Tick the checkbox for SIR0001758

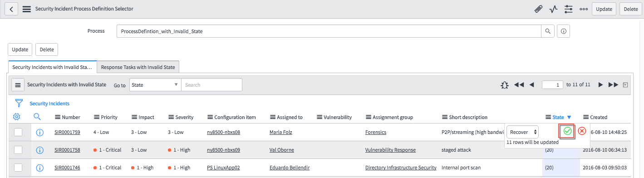(18, 150)
